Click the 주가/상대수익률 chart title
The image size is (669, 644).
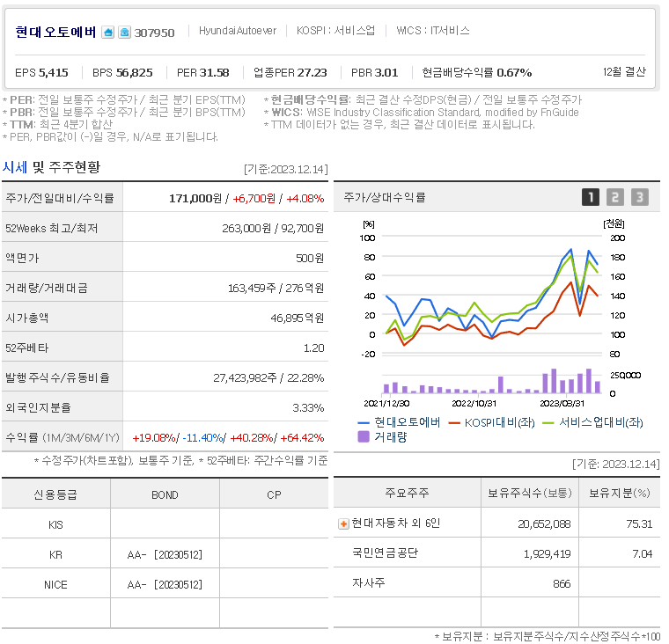385,197
